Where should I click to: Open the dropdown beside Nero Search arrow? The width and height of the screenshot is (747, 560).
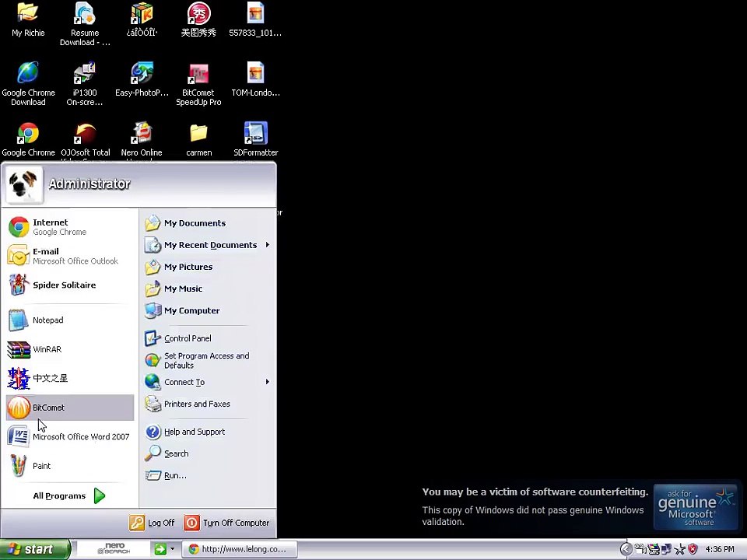pos(173,549)
